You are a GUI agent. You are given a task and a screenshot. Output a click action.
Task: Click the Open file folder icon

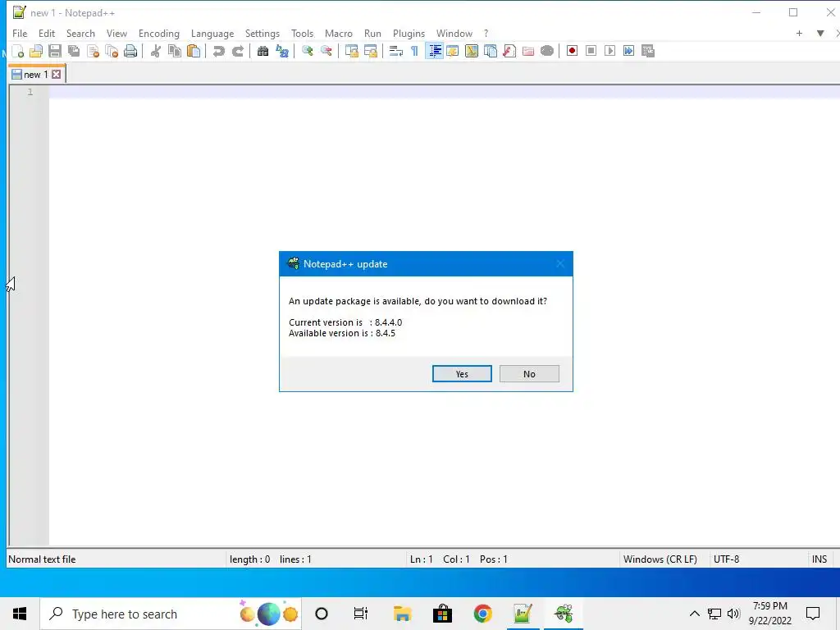click(x=36, y=51)
